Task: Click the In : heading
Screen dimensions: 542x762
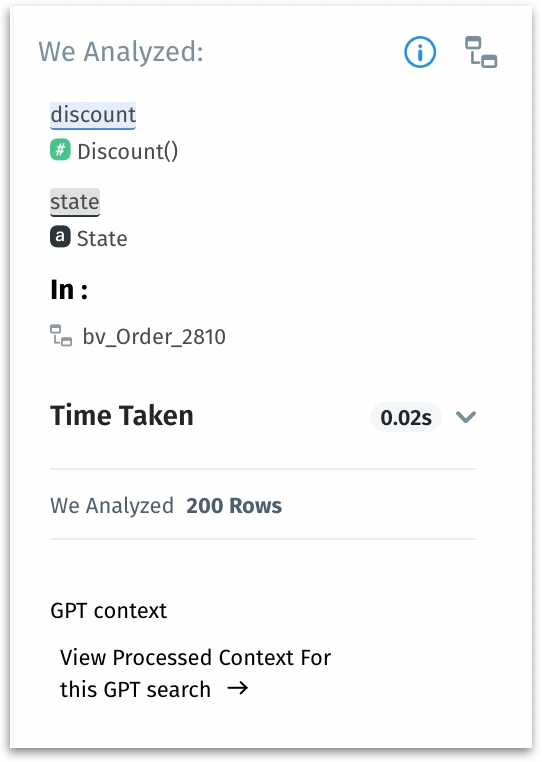Action: tap(69, 290)
